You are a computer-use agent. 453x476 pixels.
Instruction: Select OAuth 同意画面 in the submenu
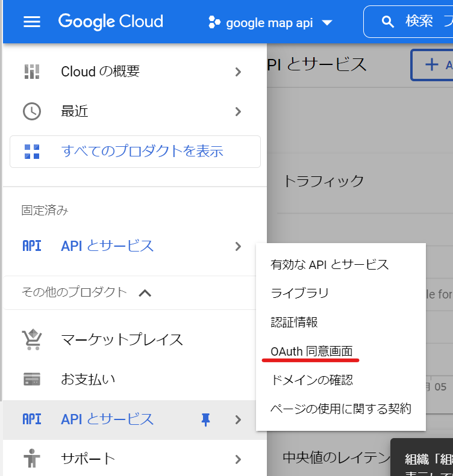[311, 351]
